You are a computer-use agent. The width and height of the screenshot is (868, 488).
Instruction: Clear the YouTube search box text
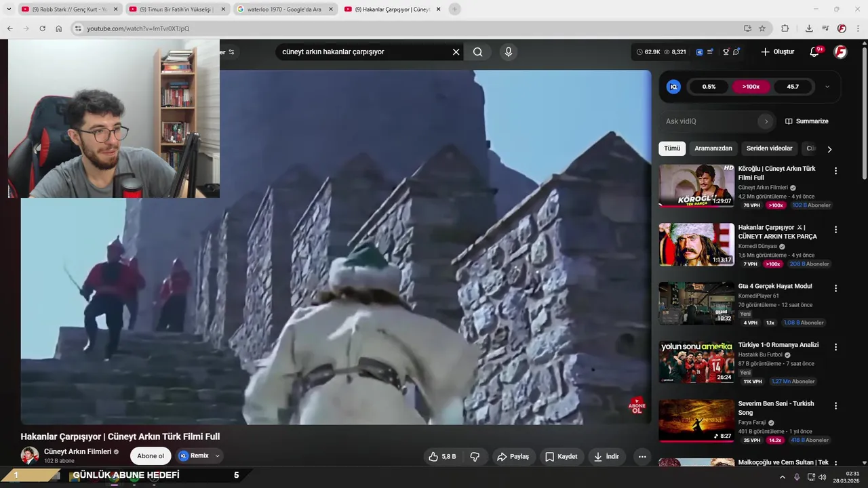[x=456, y=52]
